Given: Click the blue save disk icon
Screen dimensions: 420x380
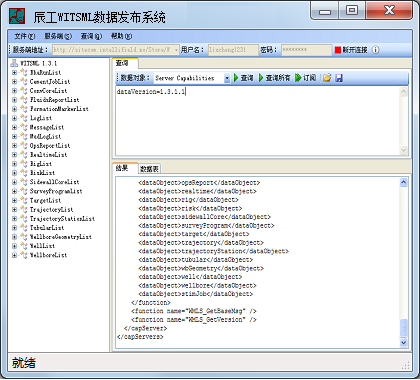Looking at the screenshot, I should coord(339,78).
